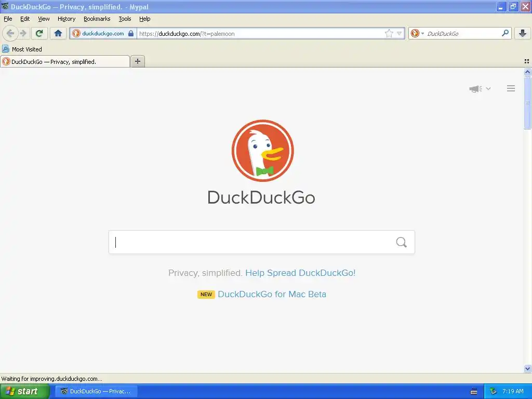Viewport: 532px width, 399px height.
Task: Click DuckDuckGo taskbar window button
Action: (96, 391)
